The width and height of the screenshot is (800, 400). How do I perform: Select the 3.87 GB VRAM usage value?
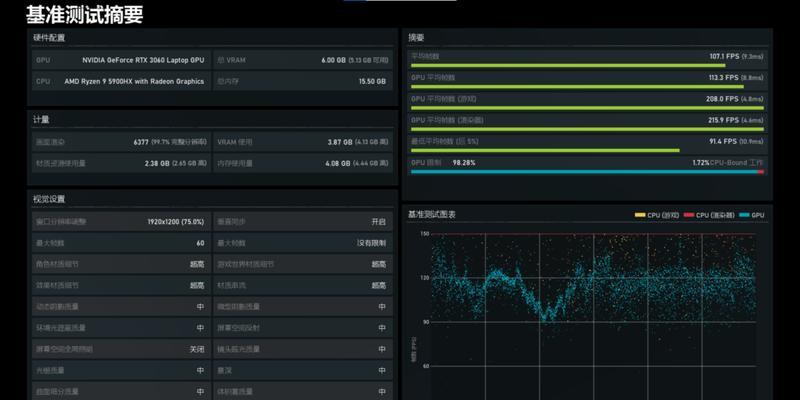(x=339, y=142)
